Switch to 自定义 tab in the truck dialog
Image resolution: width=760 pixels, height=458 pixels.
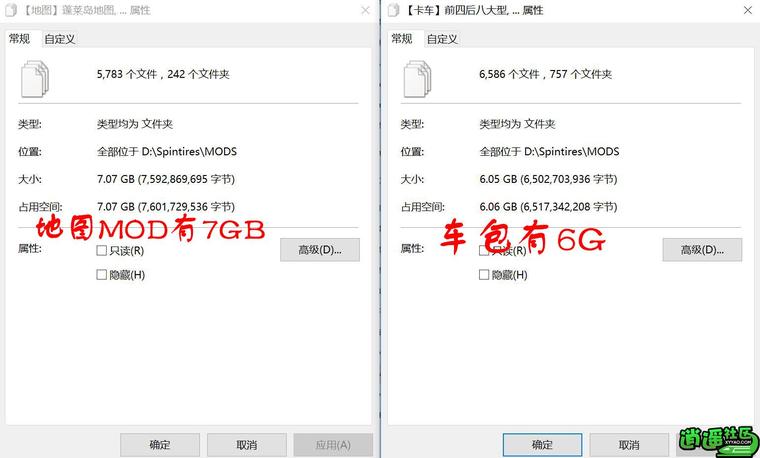tap(442, 39)
